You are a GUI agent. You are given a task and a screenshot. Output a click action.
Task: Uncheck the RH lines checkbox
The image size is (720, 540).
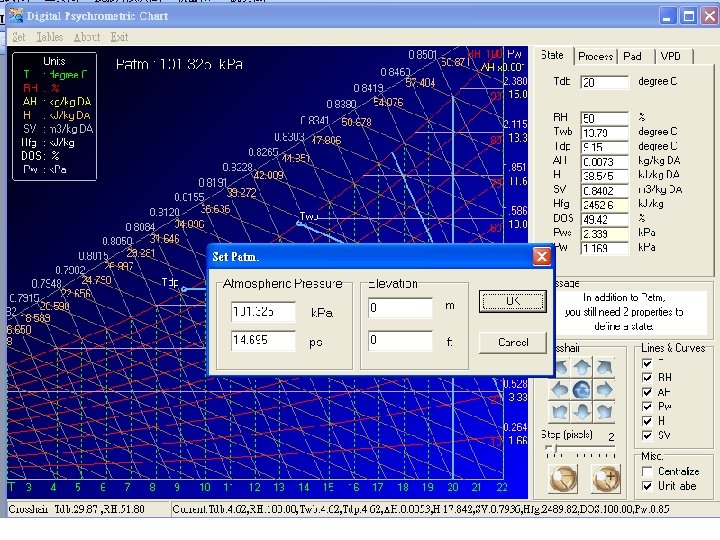click(647, 377)
